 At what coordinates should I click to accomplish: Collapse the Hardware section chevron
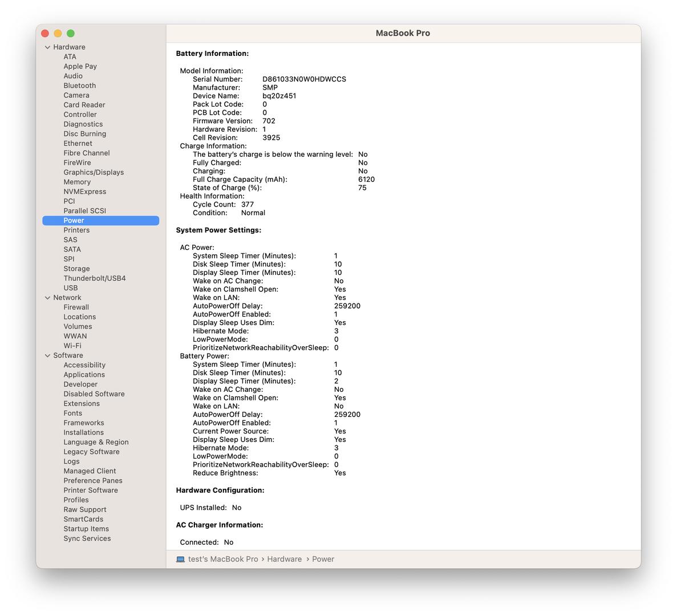[47, 47]
